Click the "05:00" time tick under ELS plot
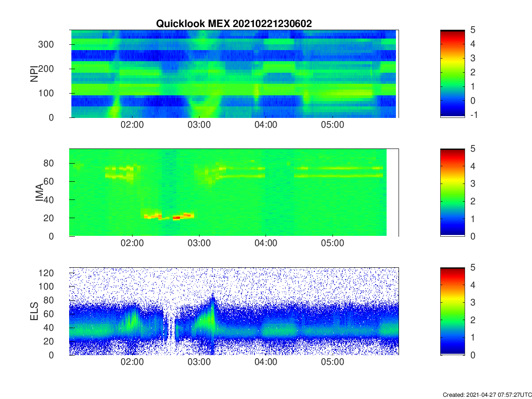The height and width of the screenshot is (399, 532). 333,363
